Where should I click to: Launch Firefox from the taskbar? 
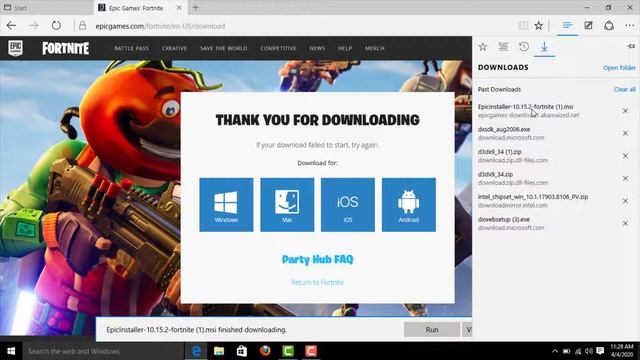pyautogui.click(x=265, y=351)
